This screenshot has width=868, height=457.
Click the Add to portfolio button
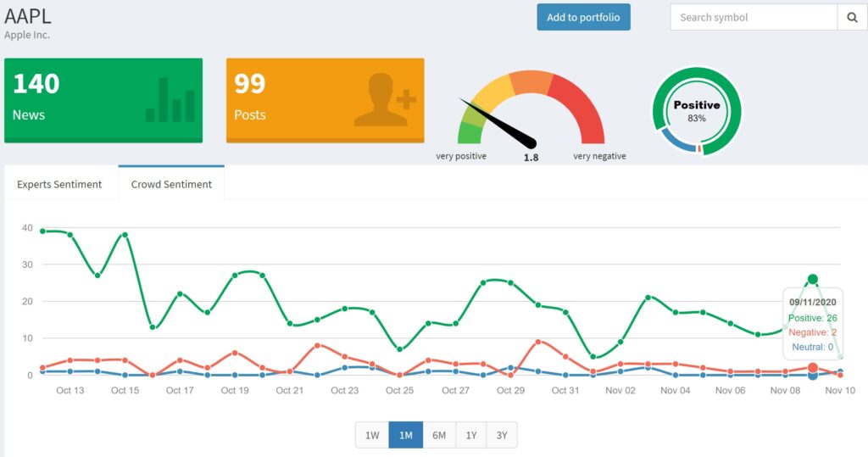coord(583,17)
